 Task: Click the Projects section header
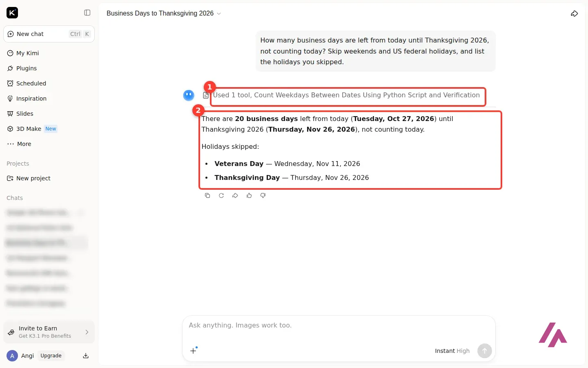coord(18,164)
